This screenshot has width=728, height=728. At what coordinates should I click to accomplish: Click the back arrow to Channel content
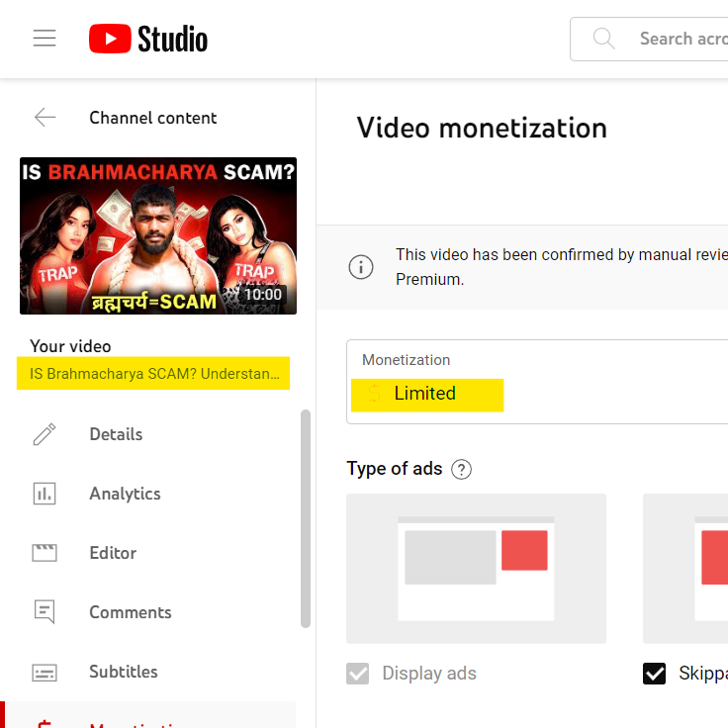[x=45, y=118]
